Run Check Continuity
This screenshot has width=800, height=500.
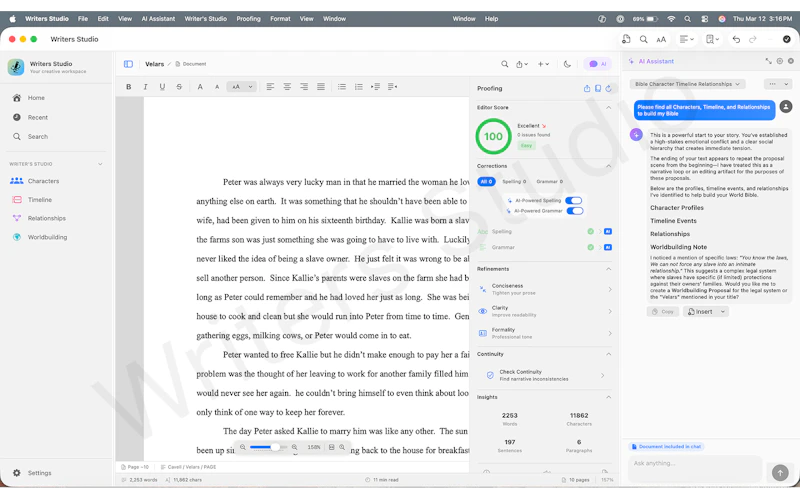click(544, 376)
